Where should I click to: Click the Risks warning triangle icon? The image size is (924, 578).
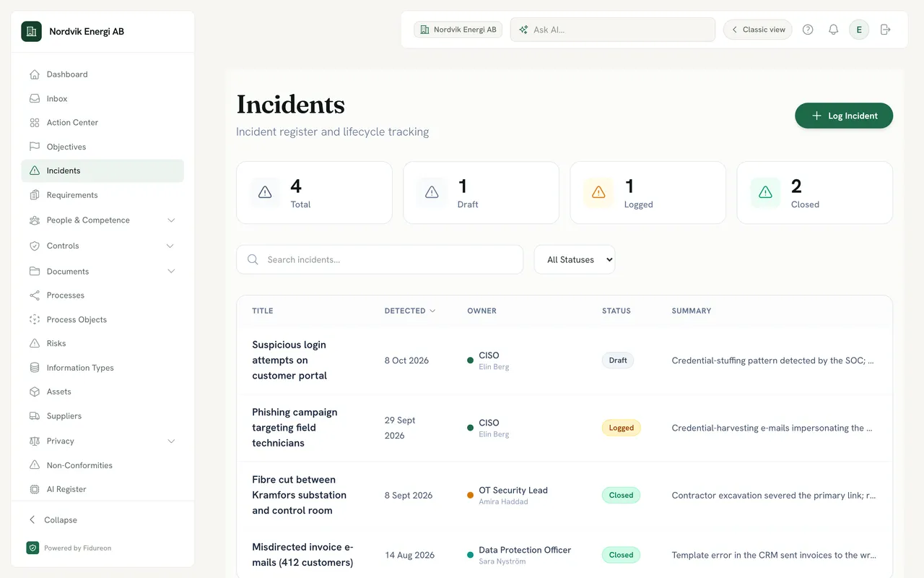click(34, 343)
